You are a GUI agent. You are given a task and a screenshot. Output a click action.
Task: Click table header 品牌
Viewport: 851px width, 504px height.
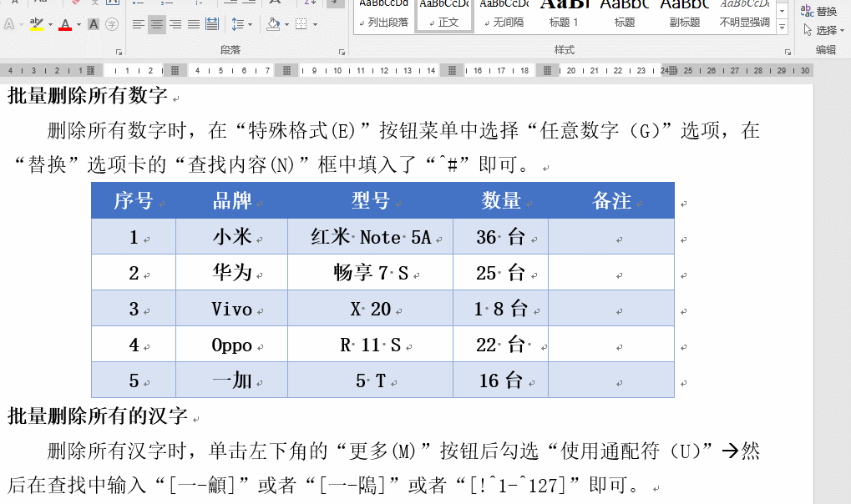point(232,201)
